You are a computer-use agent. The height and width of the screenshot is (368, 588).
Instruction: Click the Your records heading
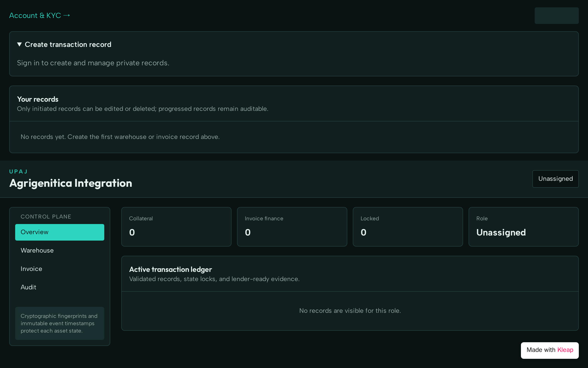pyautogui.click(x=38, y=99)
